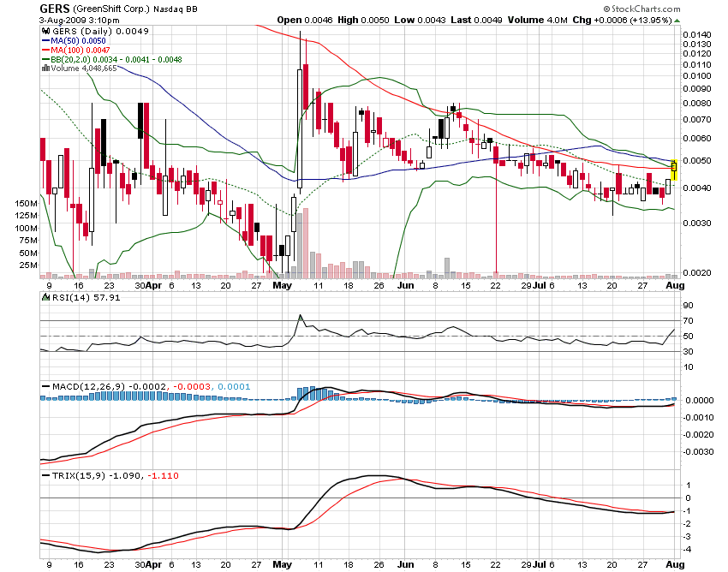728x572 pixels.
Task: Click the 0.0140 price axis label
Action: click(697, 35)
